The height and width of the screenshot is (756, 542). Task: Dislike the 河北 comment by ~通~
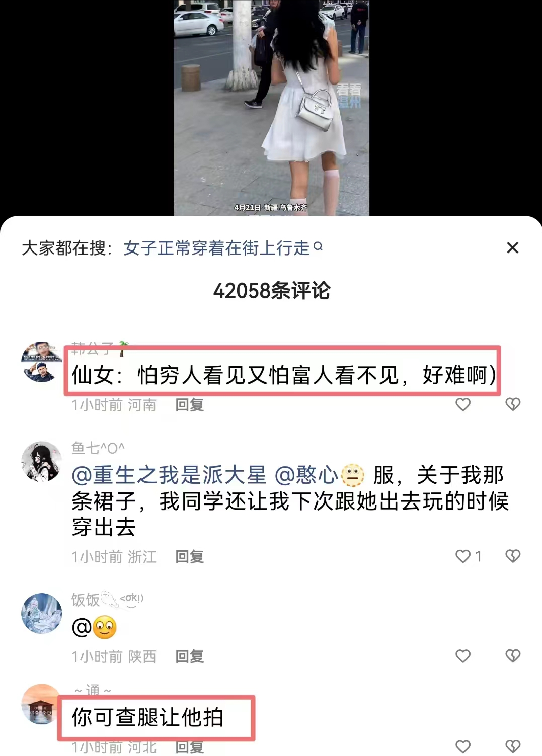point(512,747)
